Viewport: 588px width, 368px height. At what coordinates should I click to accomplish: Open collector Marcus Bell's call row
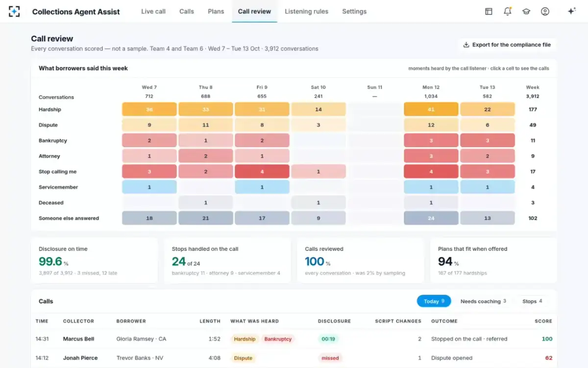294,339
